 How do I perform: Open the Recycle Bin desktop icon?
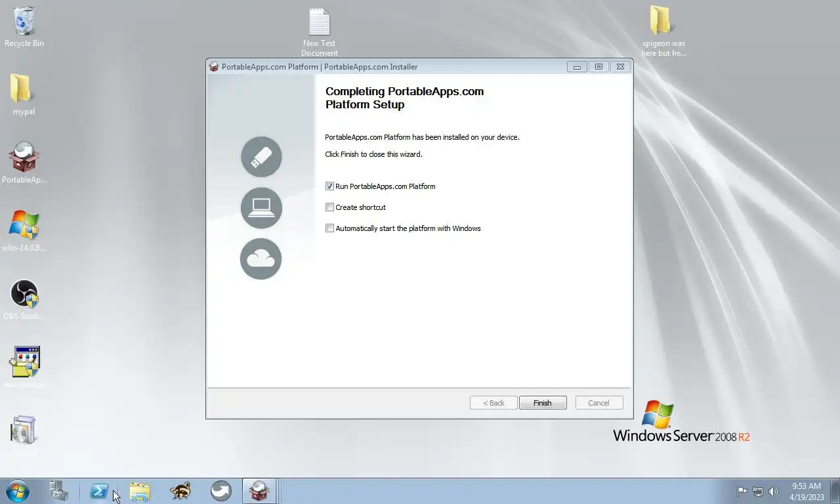[x=24, y=27]
